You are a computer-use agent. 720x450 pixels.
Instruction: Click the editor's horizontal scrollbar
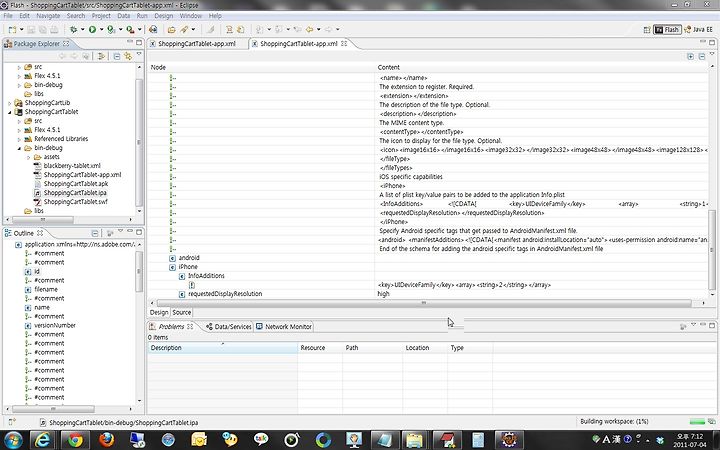tap(424, 303)
